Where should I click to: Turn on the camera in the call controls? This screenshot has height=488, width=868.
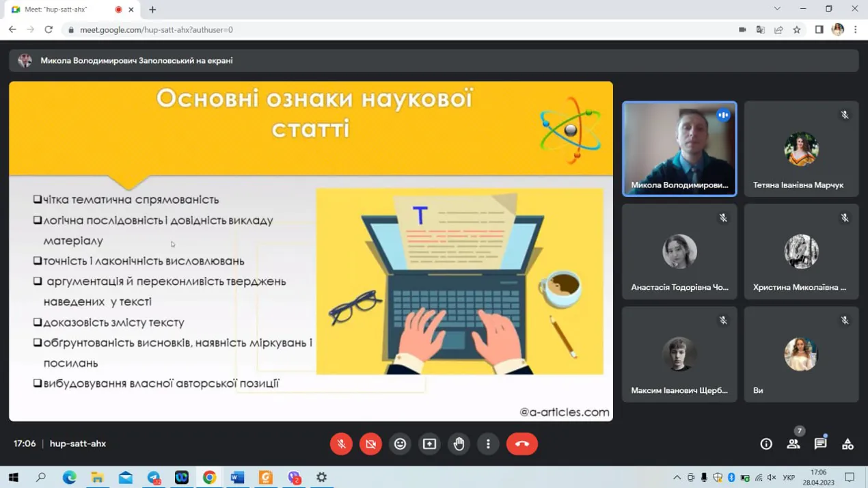pos(370,444)
